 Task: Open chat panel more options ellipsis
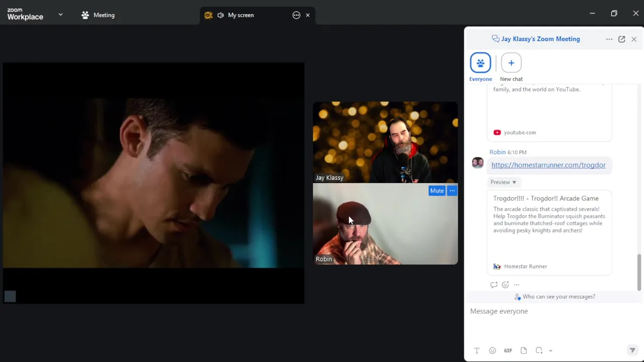[x=609, y=39]
